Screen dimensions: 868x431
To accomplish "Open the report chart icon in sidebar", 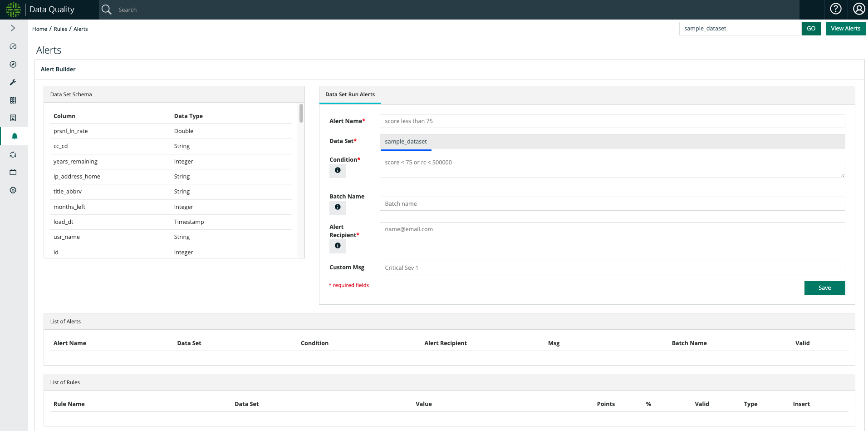I will coord(13,118).
